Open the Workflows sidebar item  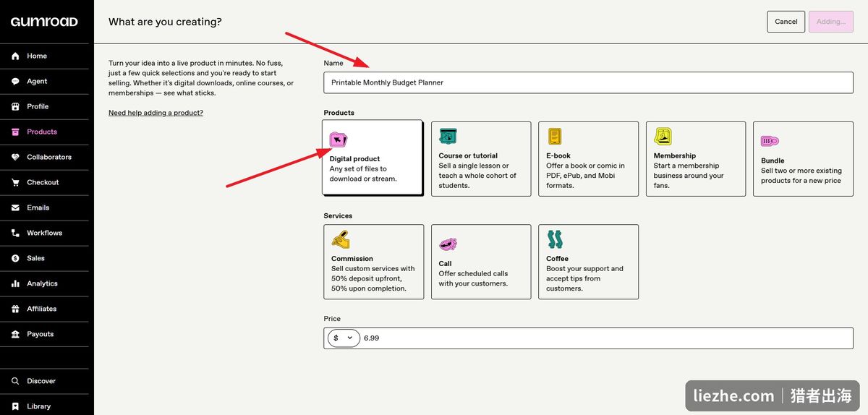click(44, 233)
